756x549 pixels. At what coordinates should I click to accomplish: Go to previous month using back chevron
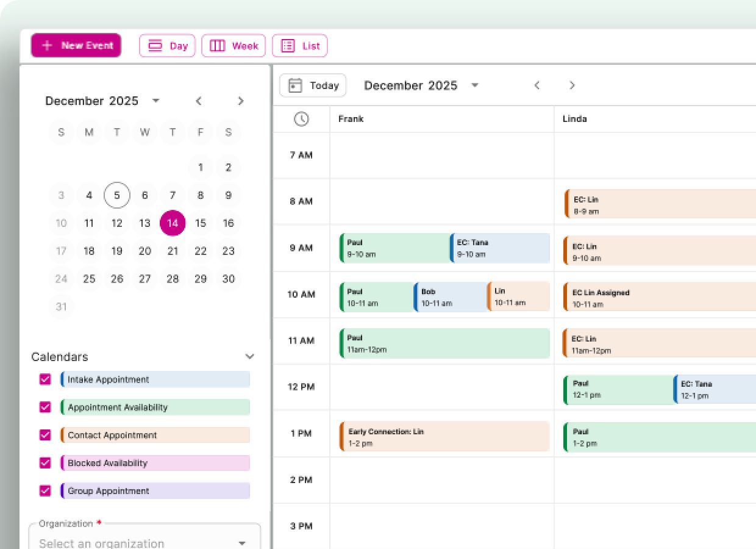tap(198, 101)
